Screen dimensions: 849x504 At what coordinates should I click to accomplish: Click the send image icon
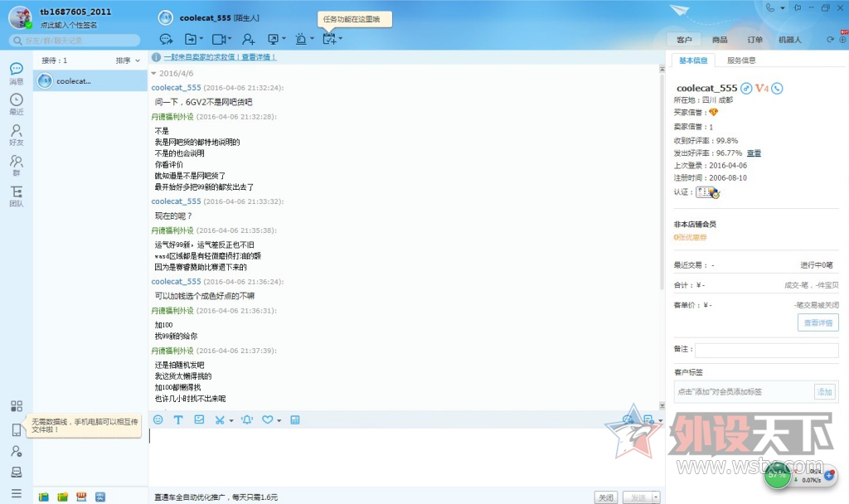click(x=199, y=420)
